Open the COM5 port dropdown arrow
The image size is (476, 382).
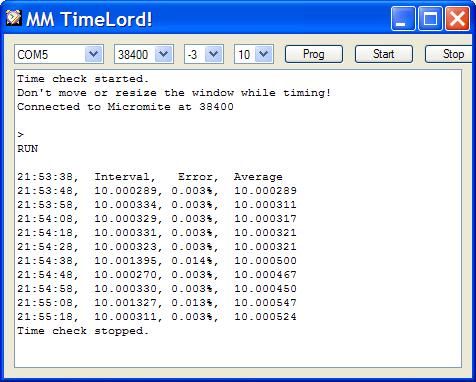[93, 54]
